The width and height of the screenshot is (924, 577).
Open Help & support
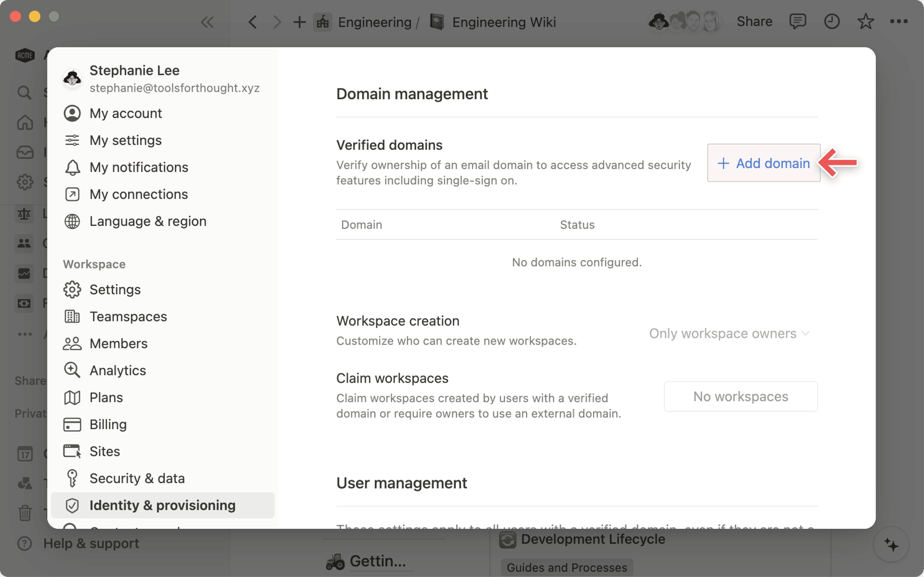[x=91, y=543]
